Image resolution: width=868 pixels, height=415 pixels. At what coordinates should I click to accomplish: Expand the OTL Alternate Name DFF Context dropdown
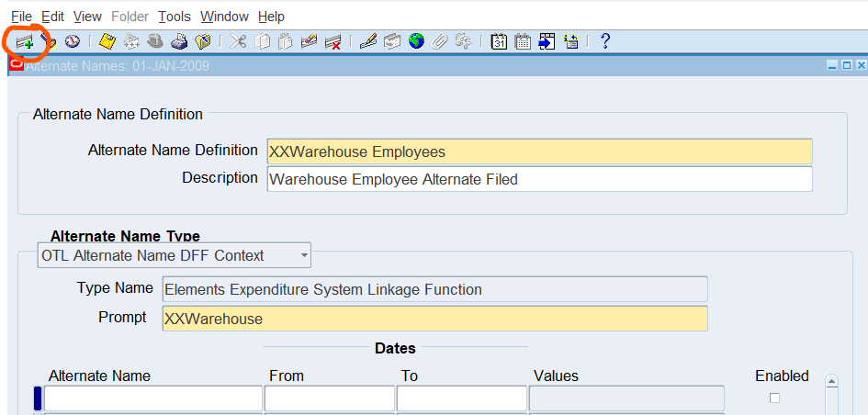pyautogui.click(x=304, y=255)
